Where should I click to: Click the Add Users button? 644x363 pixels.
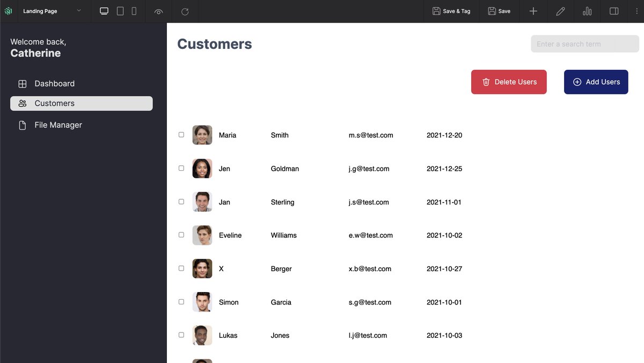596,82
